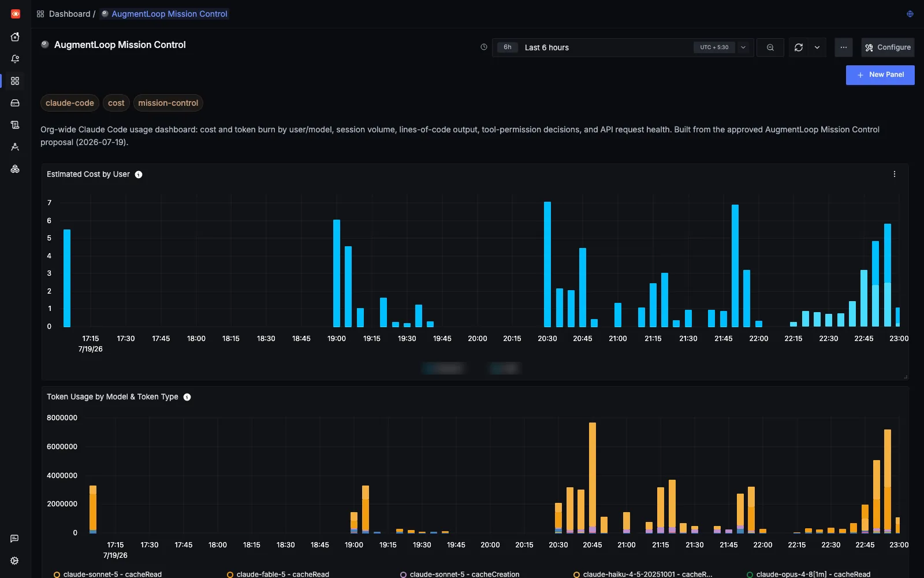Open Estimated Cost panel kebab menu
Image resolution: width=924 pixels, height=578 pixels.
coord(895,174)
